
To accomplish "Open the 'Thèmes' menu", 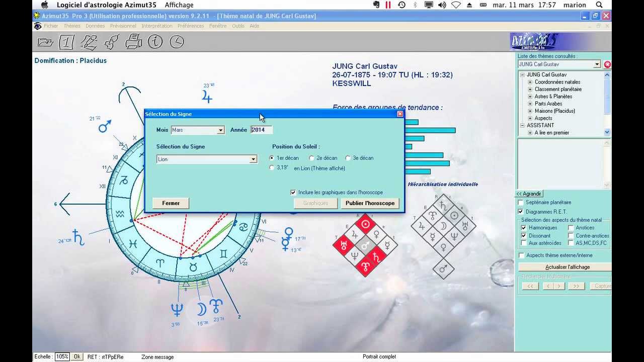I will click(72, 26).
